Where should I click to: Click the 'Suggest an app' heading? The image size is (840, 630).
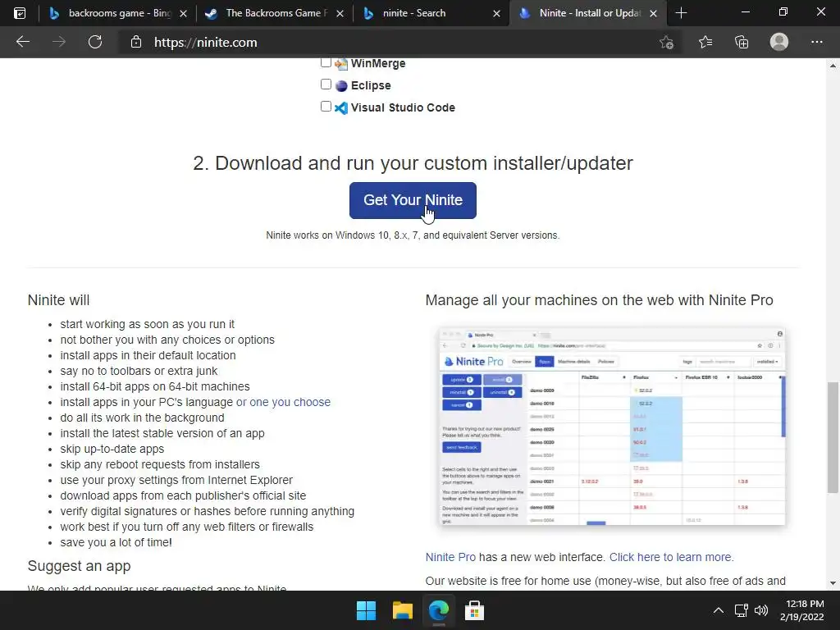(80, 566)
